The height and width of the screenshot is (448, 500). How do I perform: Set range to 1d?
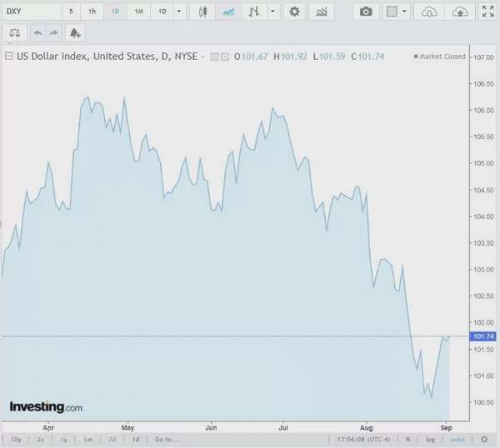coord(136,440)
